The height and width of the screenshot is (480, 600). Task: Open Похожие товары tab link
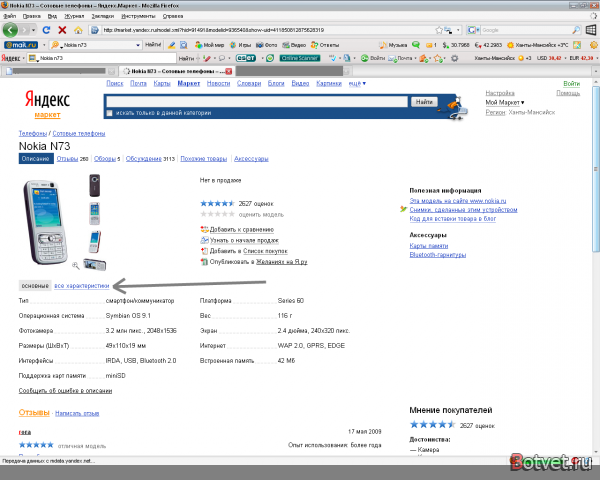pos(204,158)
